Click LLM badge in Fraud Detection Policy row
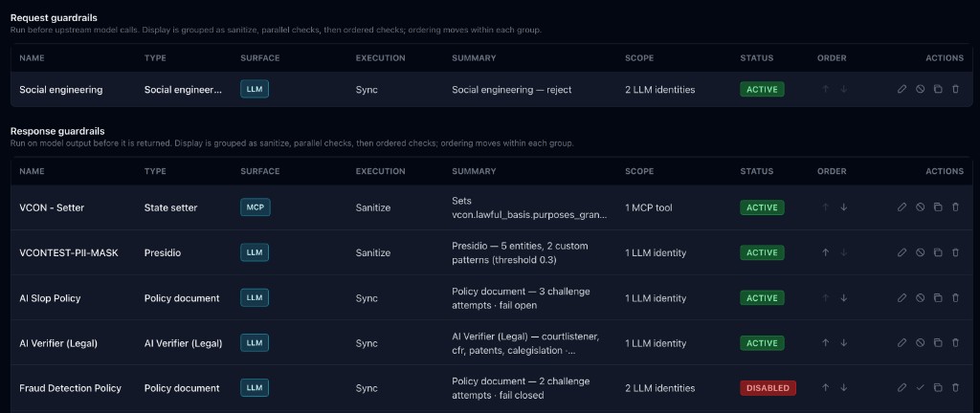The image size is (980, 413). pyautogui.click(x=255, y=388)
